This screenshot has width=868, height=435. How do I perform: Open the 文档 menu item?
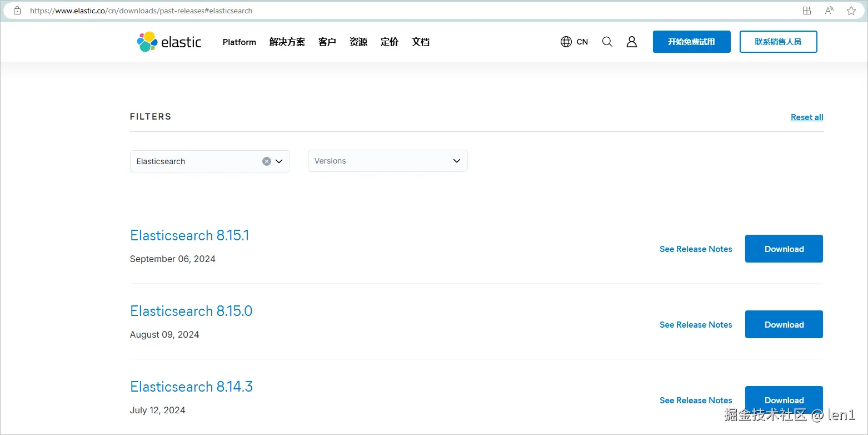click(x=421, y=42)
